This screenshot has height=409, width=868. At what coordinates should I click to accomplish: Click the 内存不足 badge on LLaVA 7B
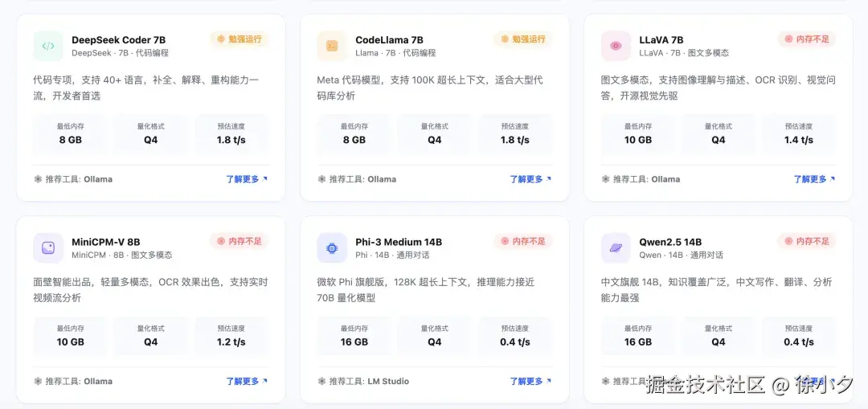(807, 39)
